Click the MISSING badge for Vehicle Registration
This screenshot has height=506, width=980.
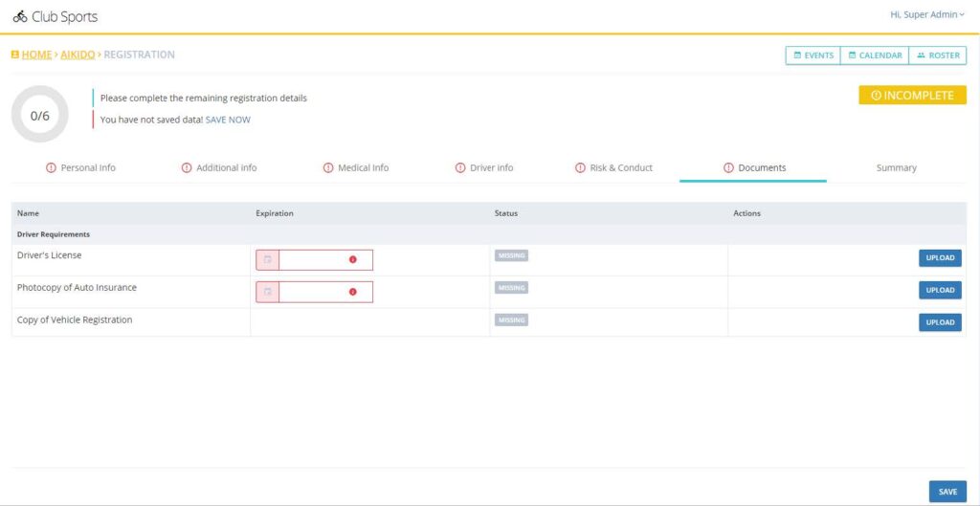(x=511, y=319)
